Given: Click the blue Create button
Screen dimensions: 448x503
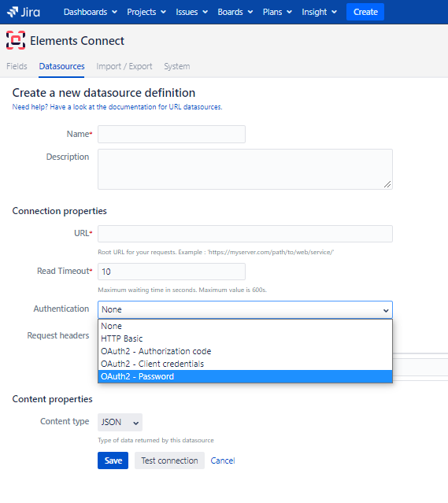Looking at the screenshot, I should (365, 12).
